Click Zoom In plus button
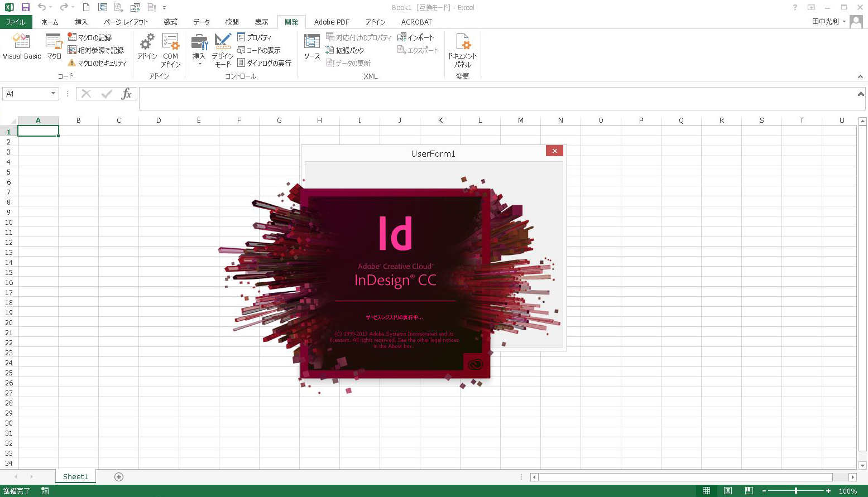Image resolution: width=868 pixels, height=497 pixels. coord(828,491)
